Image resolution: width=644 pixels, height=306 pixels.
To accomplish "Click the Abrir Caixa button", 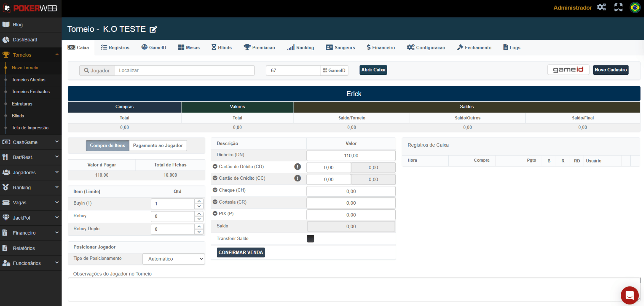I will pyautogui.click(x=373, y=70).
